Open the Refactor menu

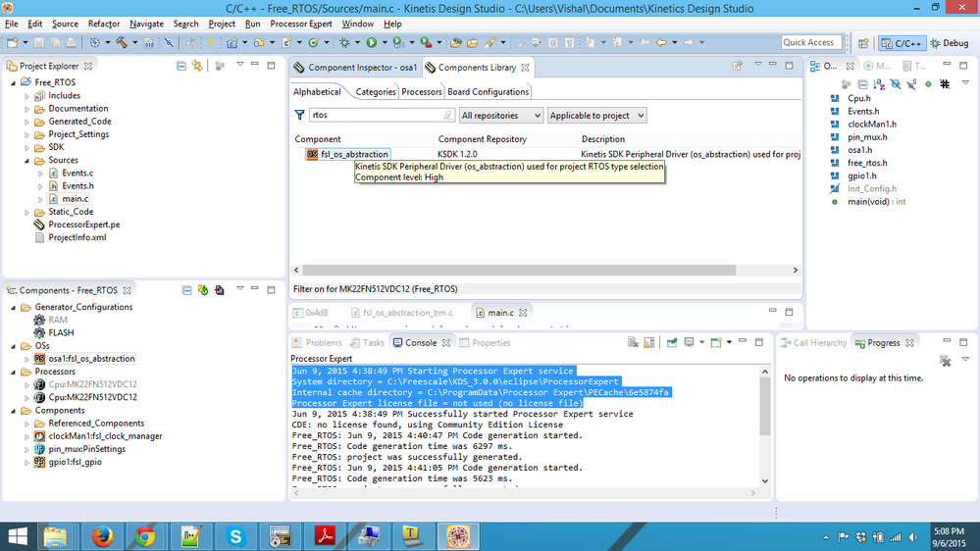point(104,24)
